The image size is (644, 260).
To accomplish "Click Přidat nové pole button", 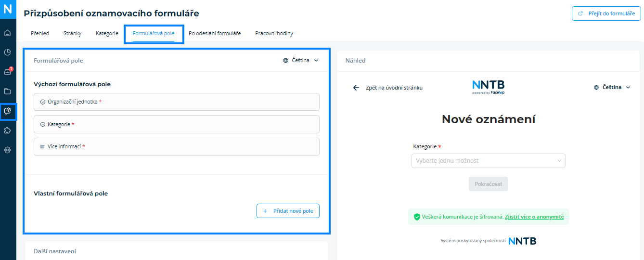I will [288, 211].
